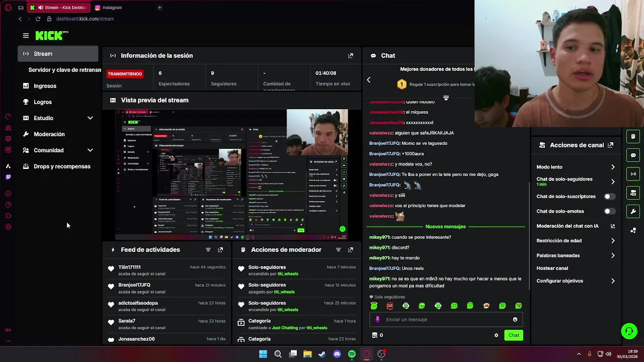Collapse top donors with left chevron
The height and width of the screenshot is (362, 644).
pos(368,80)
